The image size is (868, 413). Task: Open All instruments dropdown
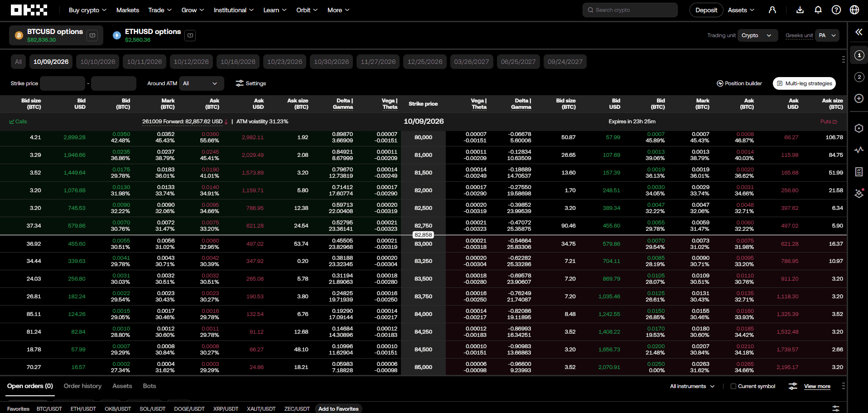[692, 386]
